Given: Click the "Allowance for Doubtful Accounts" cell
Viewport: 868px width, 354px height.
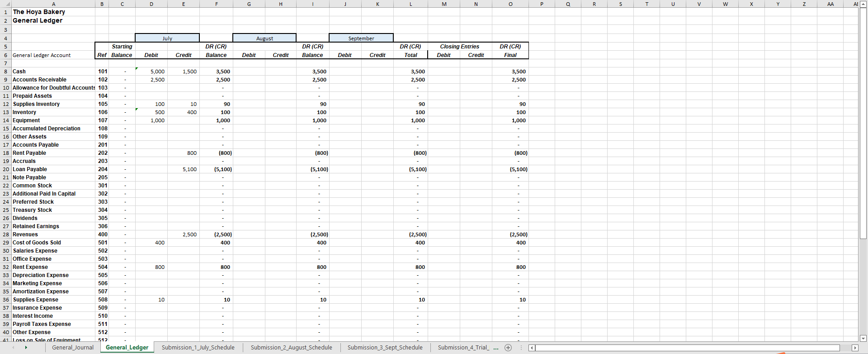Looking at the screenshot, I should [53, 88].
